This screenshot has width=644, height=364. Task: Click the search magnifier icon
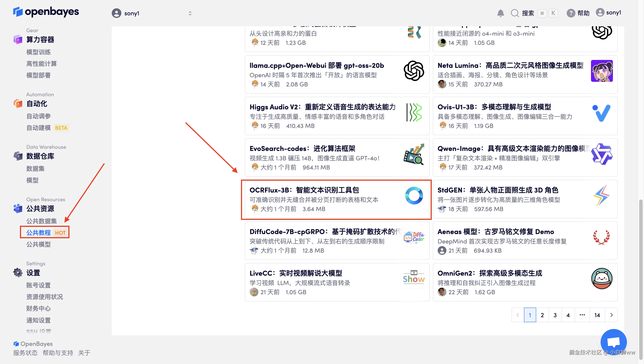pyautogui.click(x=515, y=13)
